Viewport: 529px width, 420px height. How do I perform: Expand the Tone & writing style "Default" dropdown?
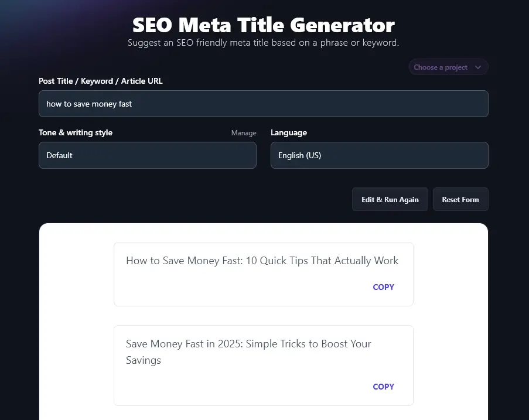tap(147, 155)
